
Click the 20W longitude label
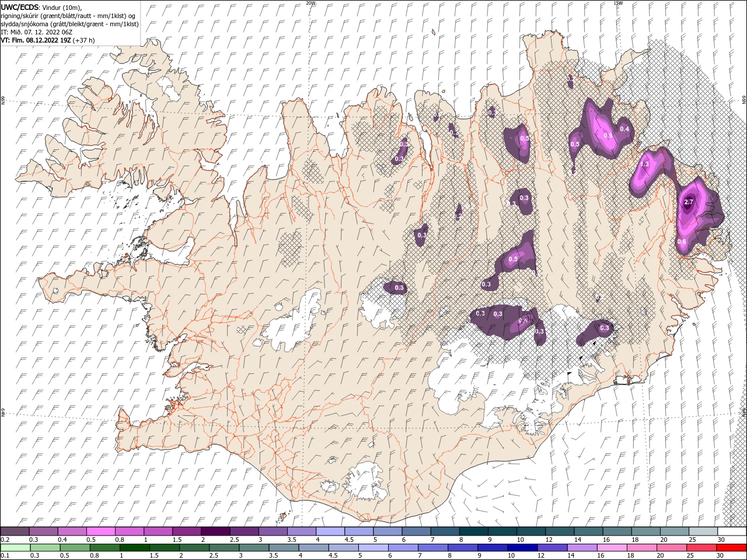[310, 3]
